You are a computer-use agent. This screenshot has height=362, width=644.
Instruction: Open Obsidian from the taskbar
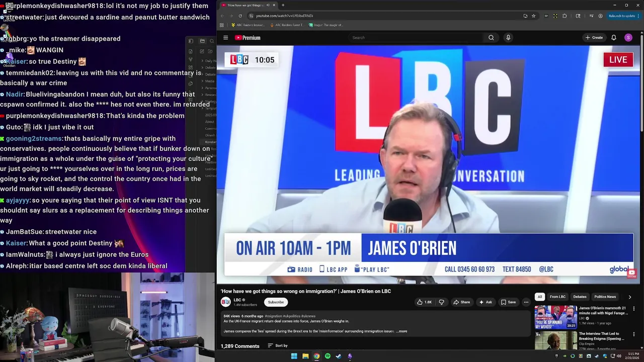350,356
